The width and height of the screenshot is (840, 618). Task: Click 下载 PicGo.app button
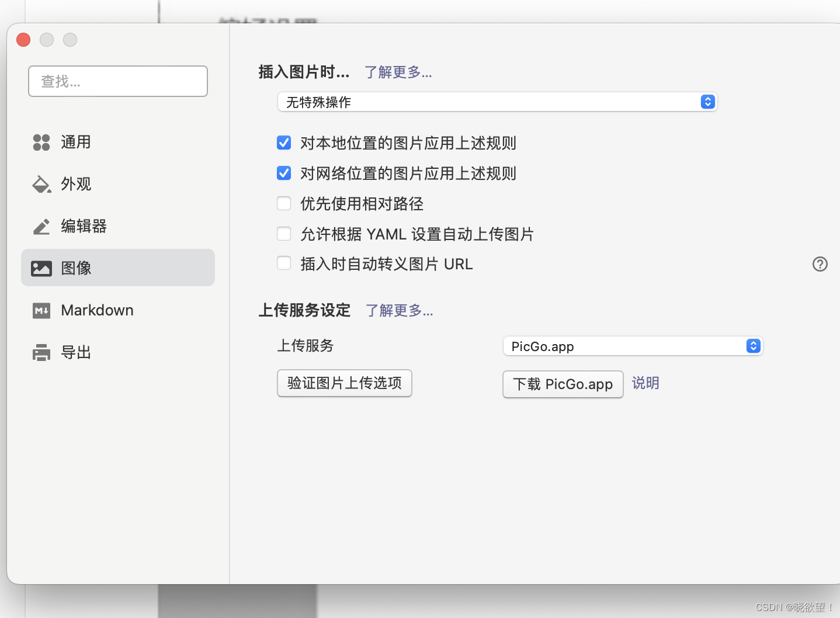(563, 384)
